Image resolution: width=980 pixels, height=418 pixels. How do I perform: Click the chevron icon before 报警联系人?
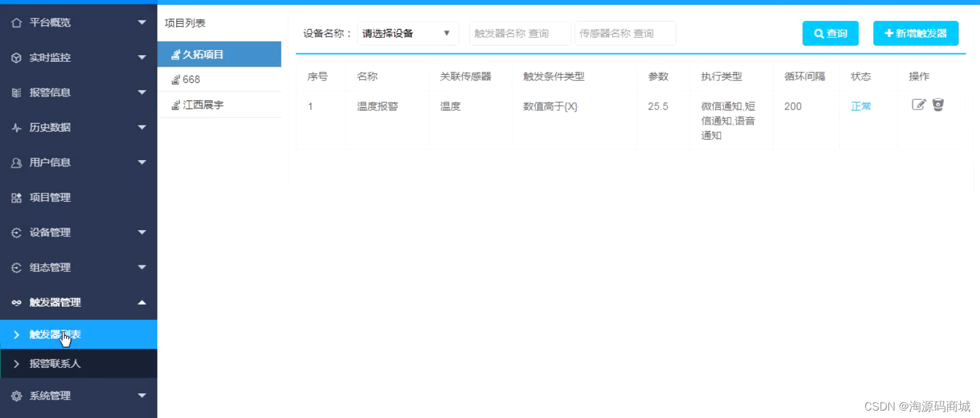(x=16, y=364)
